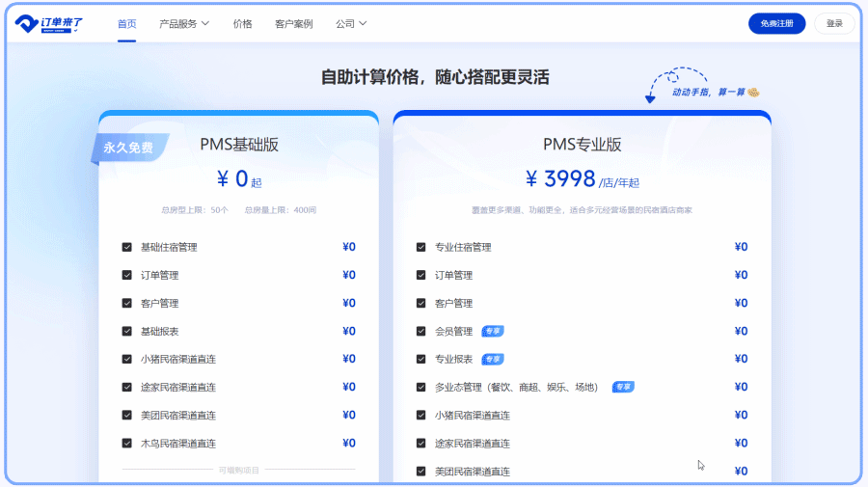Toggle 订单管理 checkbox in PMS基础版

tap(126, 275)
